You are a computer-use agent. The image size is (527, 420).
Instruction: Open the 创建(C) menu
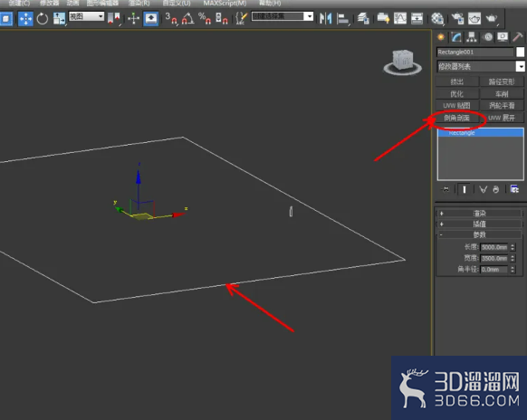19,4
